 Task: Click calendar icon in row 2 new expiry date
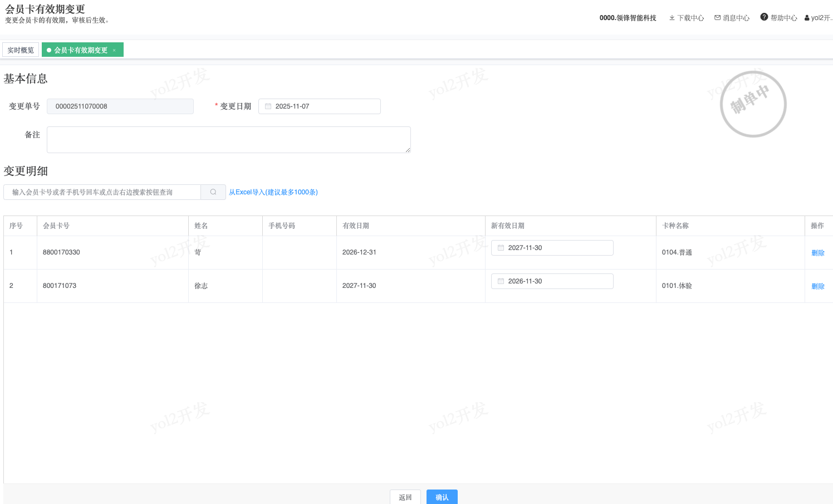point(501,281)
